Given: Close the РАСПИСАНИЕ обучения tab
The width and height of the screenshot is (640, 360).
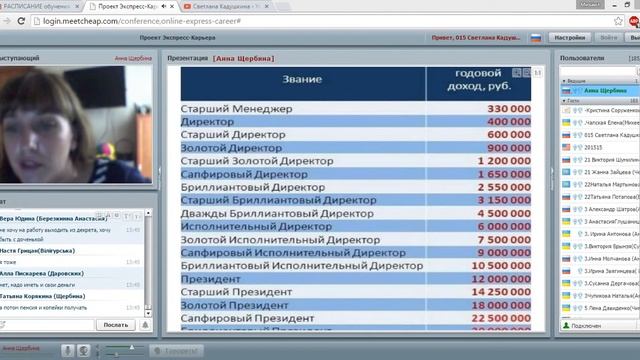Looking at the screenshot, I should (x=77, y=7).
